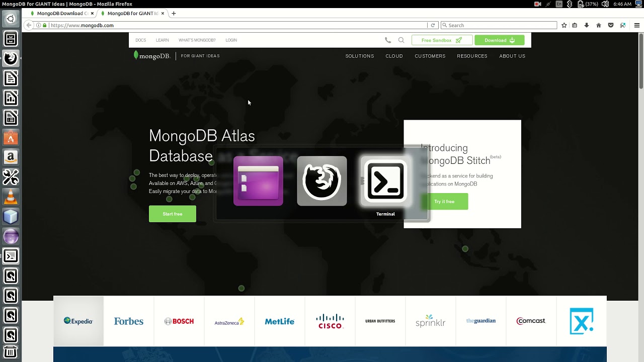The image size is (644, 362).
Task: Click the battery indicator showing 37%
Action: point(588,4)
